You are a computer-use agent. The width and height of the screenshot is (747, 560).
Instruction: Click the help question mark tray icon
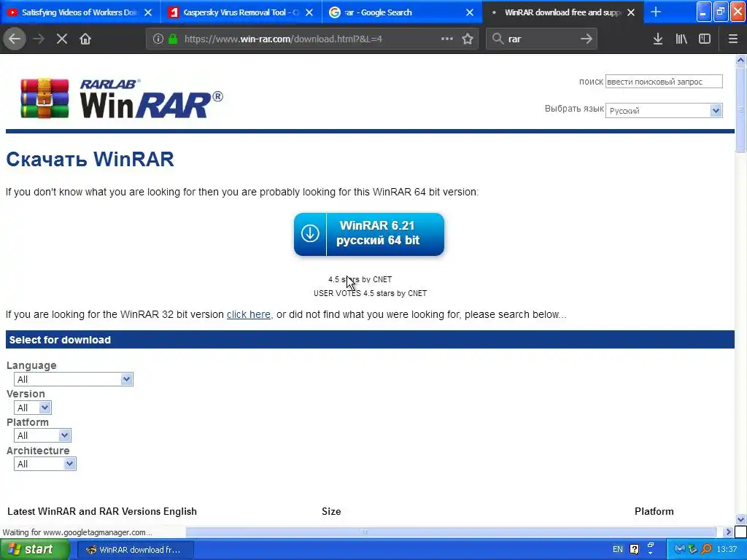(x=634, y=549)
